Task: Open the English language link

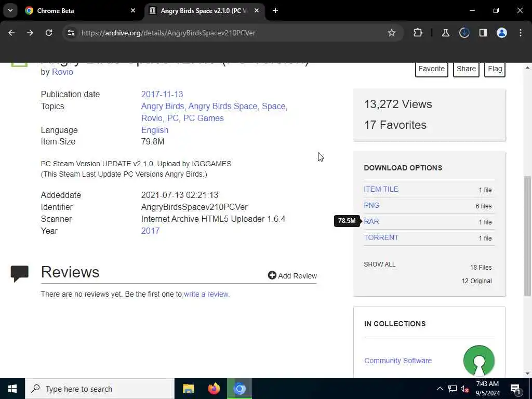Action: pyautogui.click(x=155, y=130)
